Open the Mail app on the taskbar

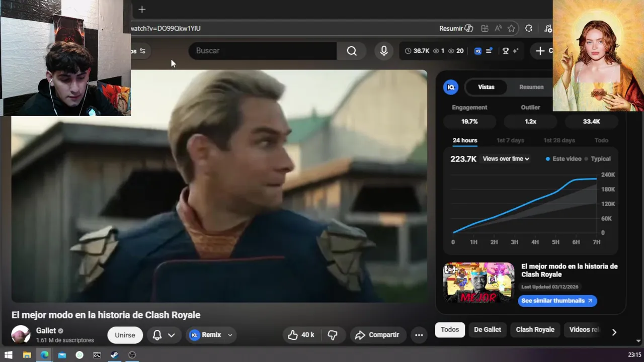[x=62, y=355]
